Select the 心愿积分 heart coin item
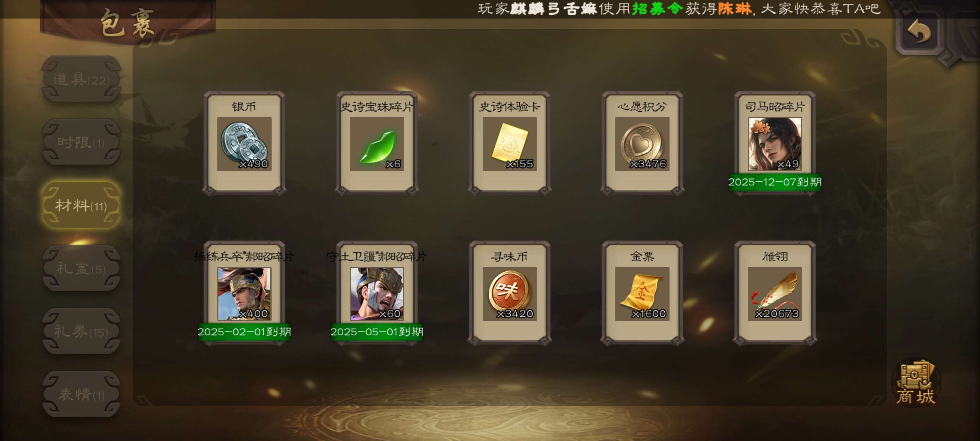The width and height of the screenshot is (980, 441). point(642,144)
